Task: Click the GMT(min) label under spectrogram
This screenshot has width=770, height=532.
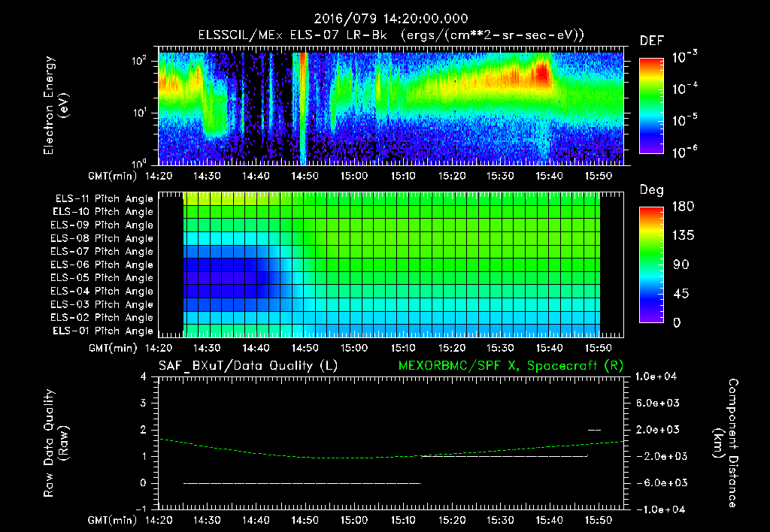Action: click(x=113, y=177)
